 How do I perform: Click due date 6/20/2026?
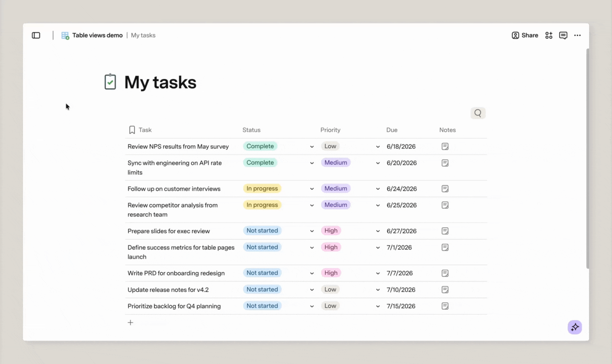(402, 163)
